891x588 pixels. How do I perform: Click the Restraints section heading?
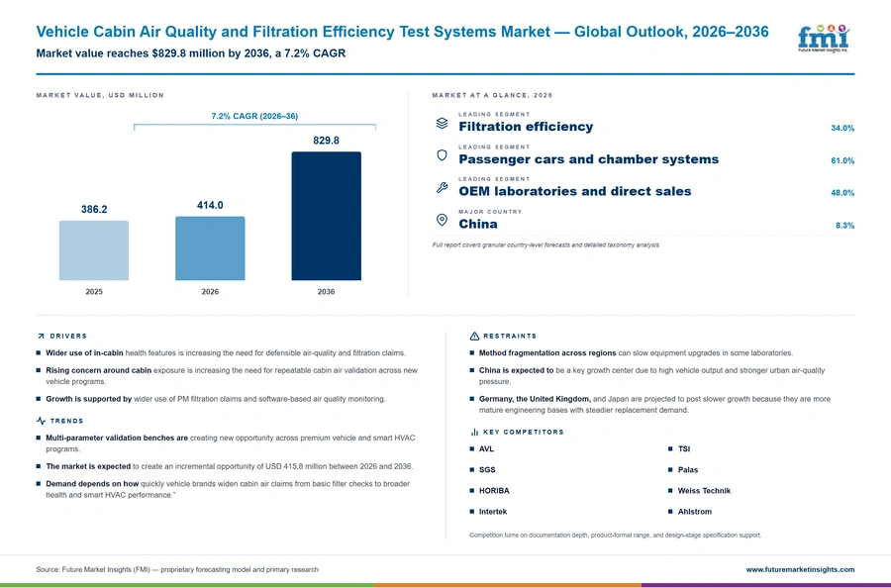point(510,337)
